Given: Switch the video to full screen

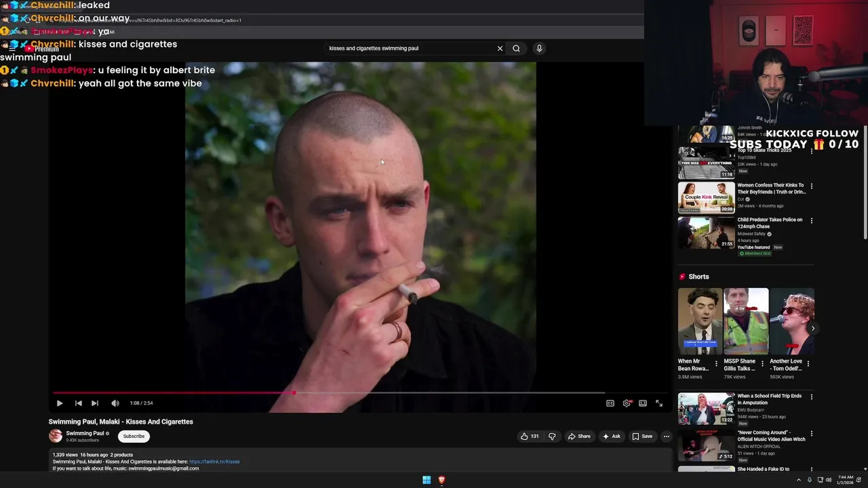Looking at the screenshot, I should pos(659,403).
